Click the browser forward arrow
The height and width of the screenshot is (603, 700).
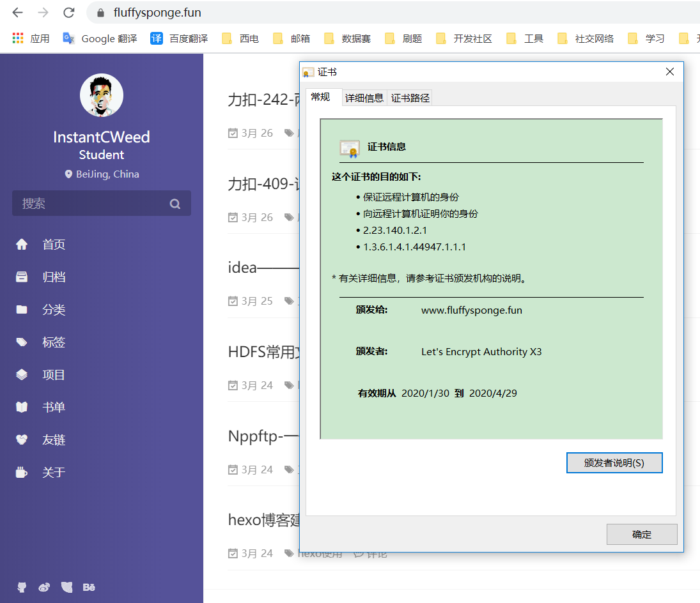click(x=43, y=13)
